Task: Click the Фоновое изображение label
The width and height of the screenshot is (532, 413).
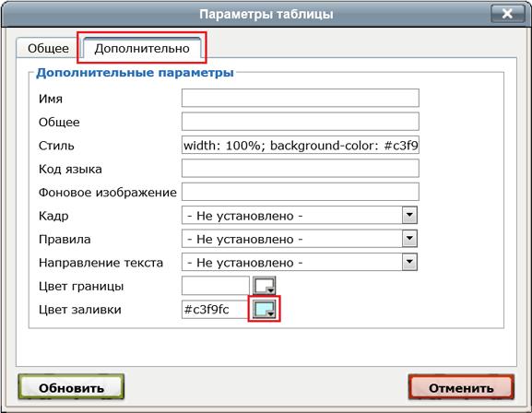Action: click(108, 193)
